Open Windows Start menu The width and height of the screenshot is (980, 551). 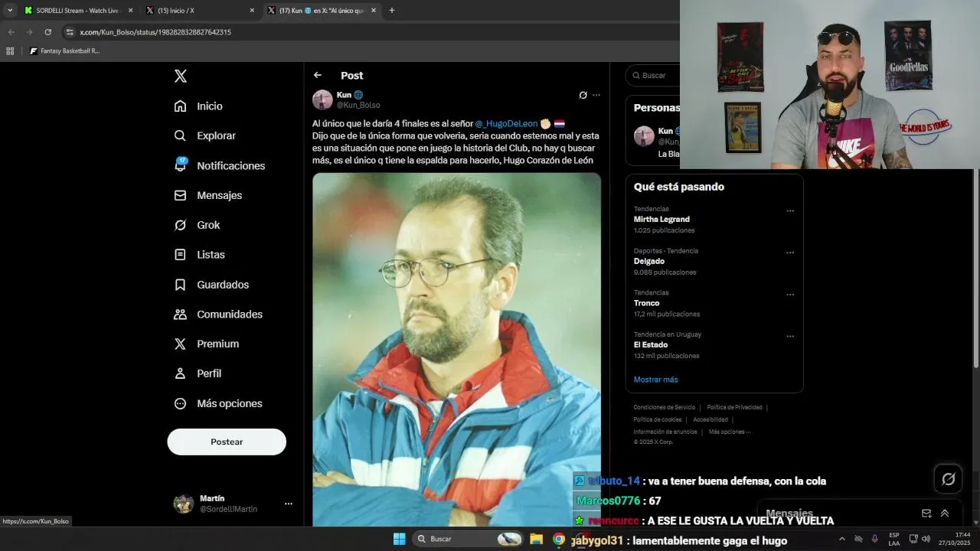(x=399, y=539)
